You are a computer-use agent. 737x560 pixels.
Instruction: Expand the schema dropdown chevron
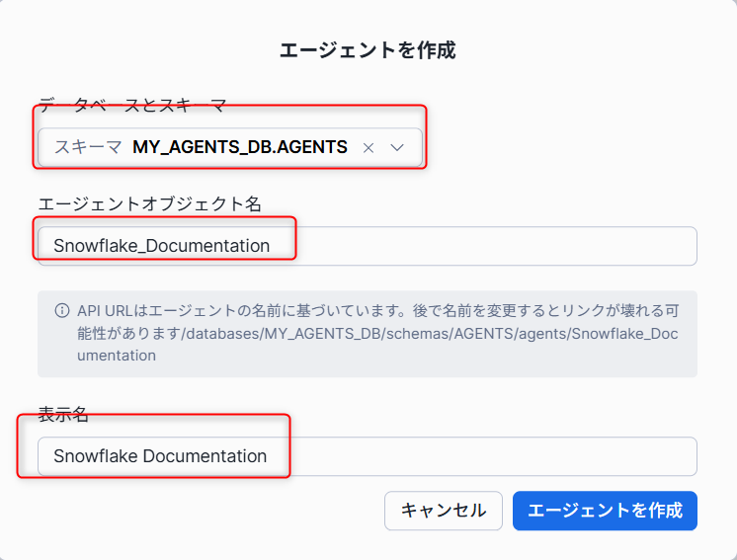pyautogui.click(x=398, y=147)
